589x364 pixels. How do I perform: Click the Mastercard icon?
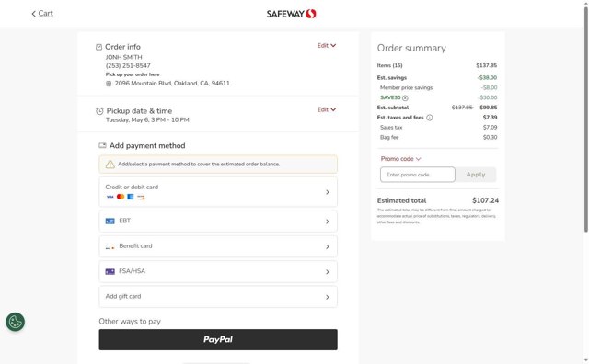(121, 197)
